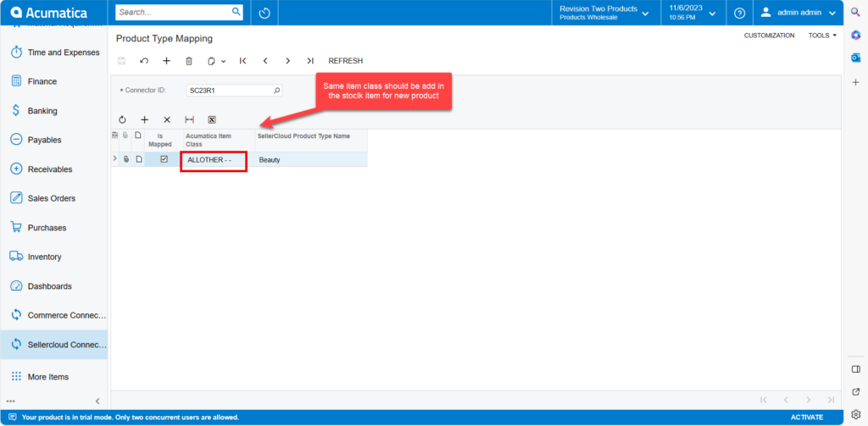Select the ALLOTHER item class cell
The height and width of the screenshot is (426, 868).
click(220, 159)
